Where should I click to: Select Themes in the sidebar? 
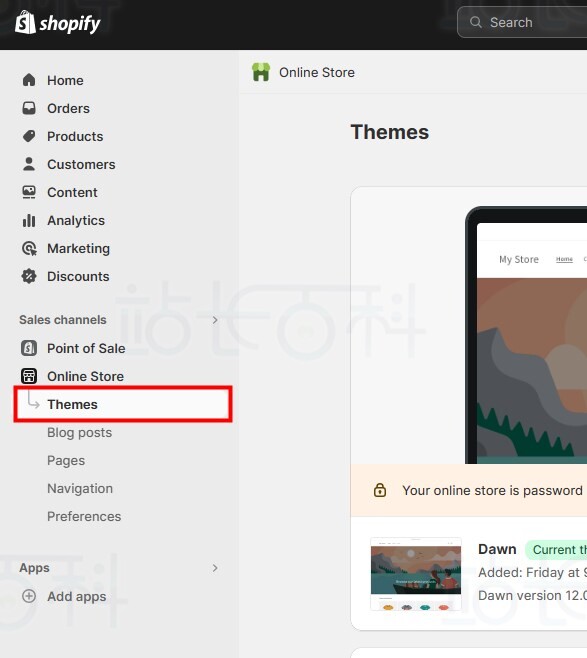click(x=123, y=404)
